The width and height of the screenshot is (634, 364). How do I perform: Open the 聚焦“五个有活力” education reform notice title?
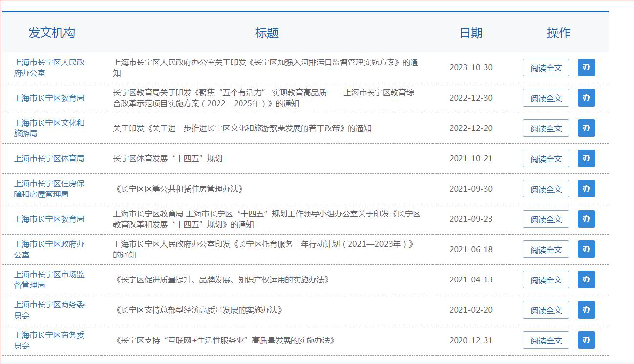[264, 98]
